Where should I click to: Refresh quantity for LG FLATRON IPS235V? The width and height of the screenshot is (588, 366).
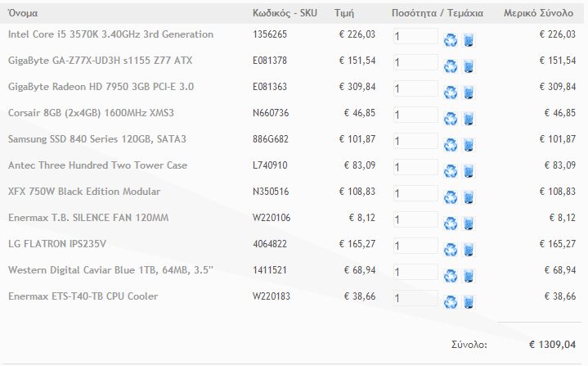[x=451, y=250]
